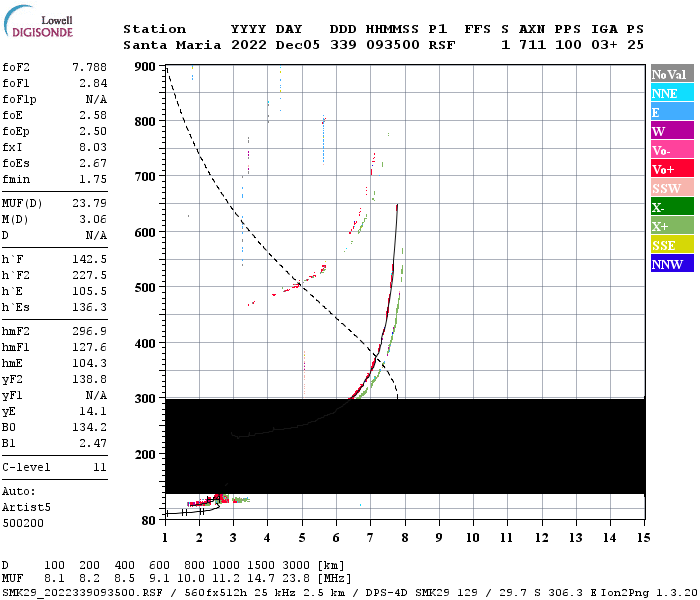Click the M(D) value 3.06
700x600 pixels.
pos(93,219)
